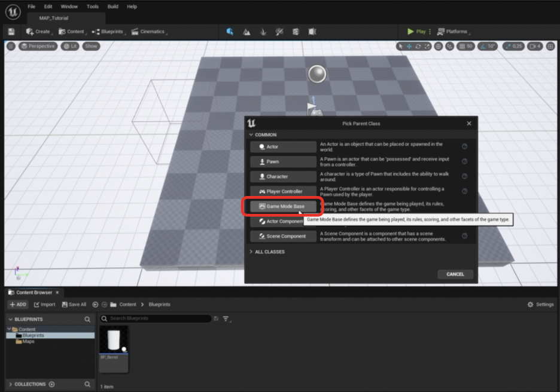Toggle scale snapping icon next to 0,25
560x392 pixels.
[508, 46]
